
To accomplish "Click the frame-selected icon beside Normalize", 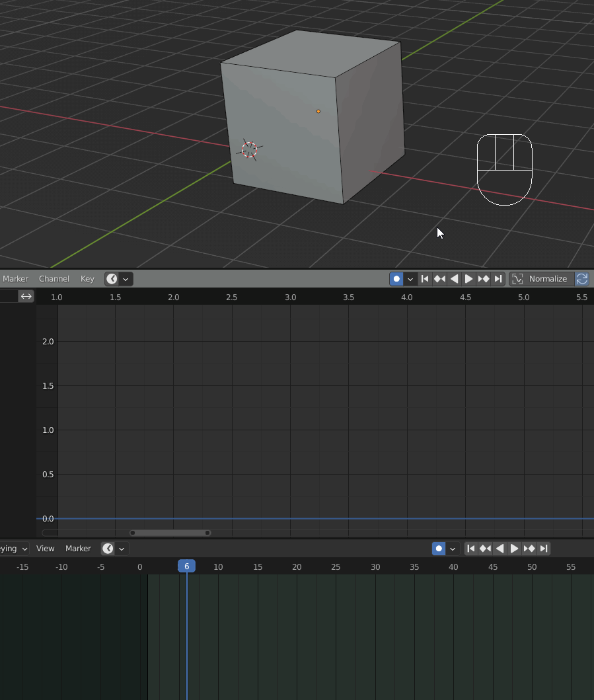I will 517,278.
